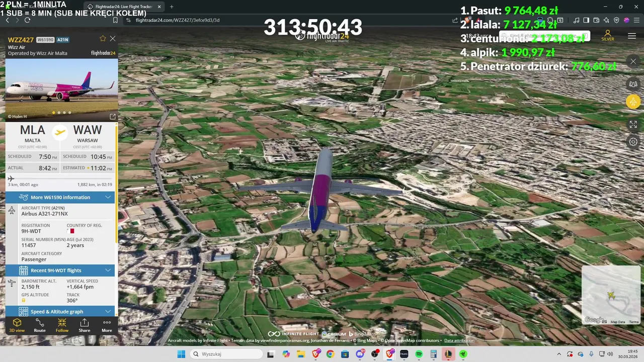The width and height of the screenshot is (644, 362).
Task: Go back in browser history
Action: [x=7, y=20]
